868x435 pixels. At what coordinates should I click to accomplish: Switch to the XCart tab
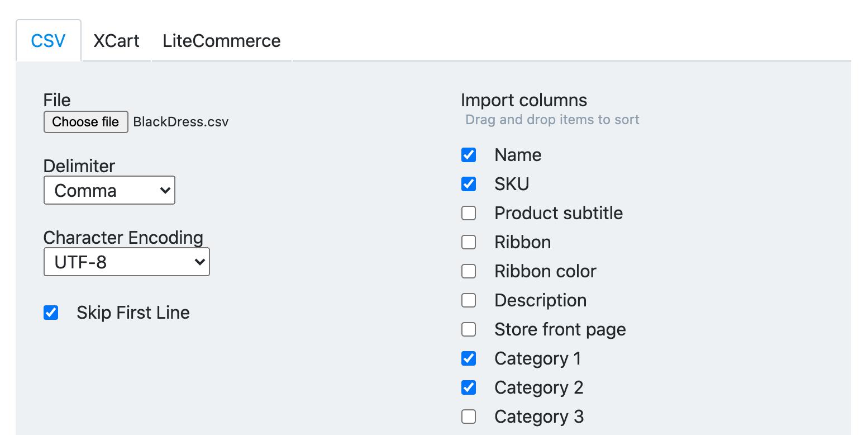[116, 40]
